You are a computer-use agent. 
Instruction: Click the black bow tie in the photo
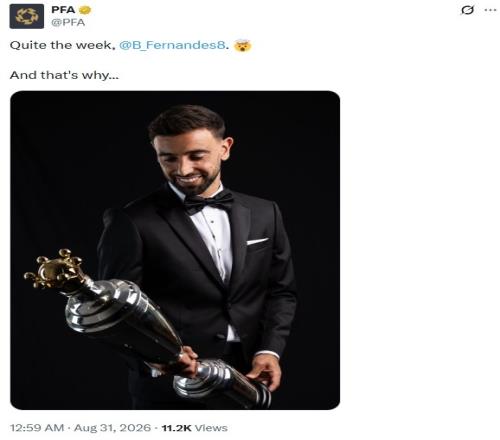[208, 202]
